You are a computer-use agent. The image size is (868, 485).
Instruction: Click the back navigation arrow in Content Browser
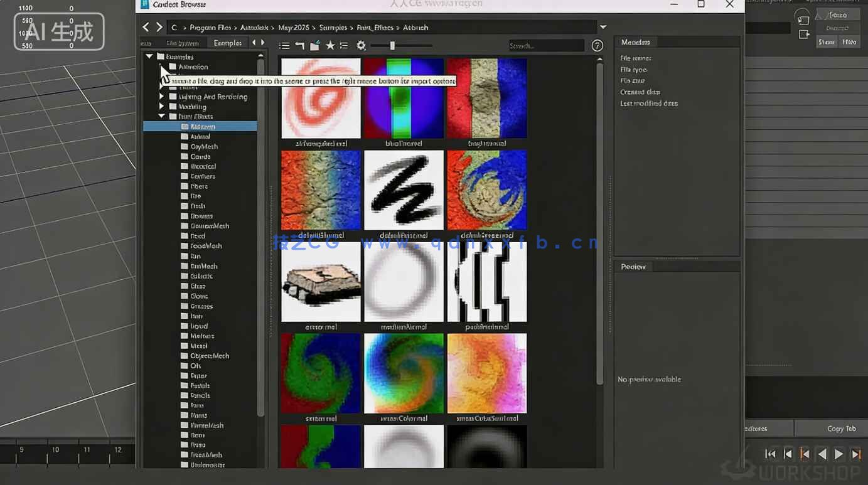tap(146, 27)
